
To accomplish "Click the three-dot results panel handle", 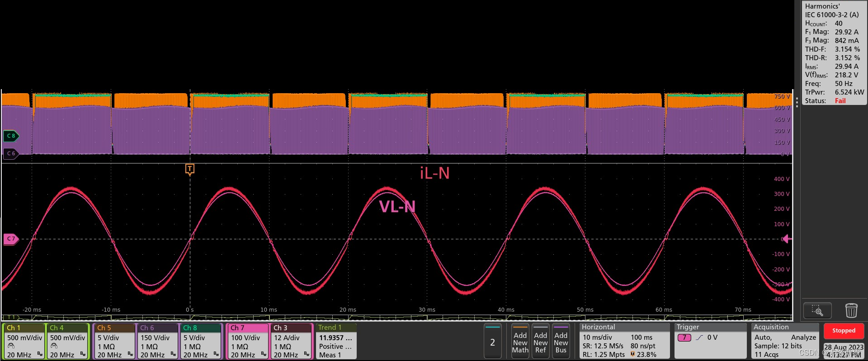I will click(797, 102).
